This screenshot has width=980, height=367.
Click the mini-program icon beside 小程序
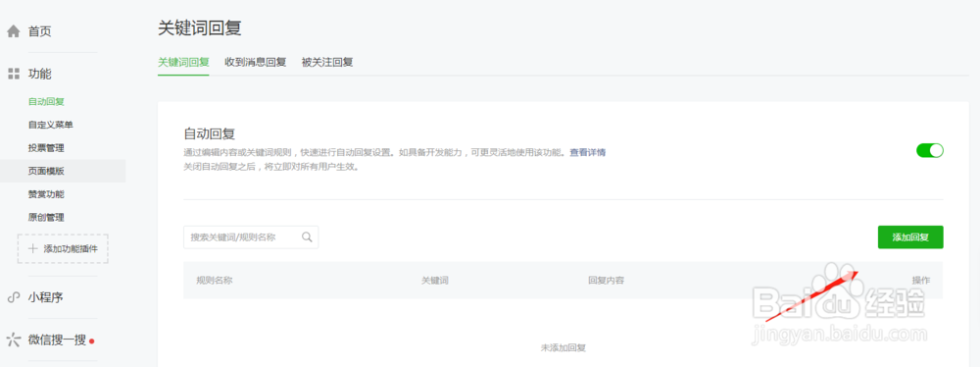click(x=13, y=297)
